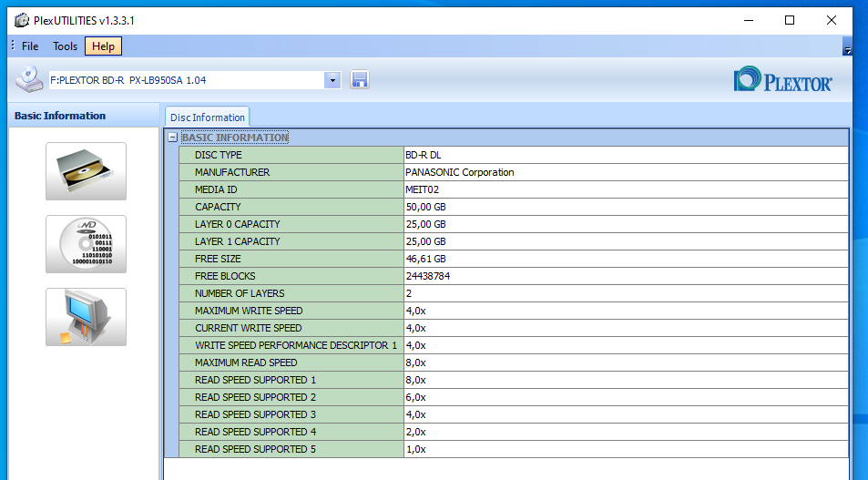Click the toolbar overflow arrow at right
868x480 pixels.
(847, 46)
